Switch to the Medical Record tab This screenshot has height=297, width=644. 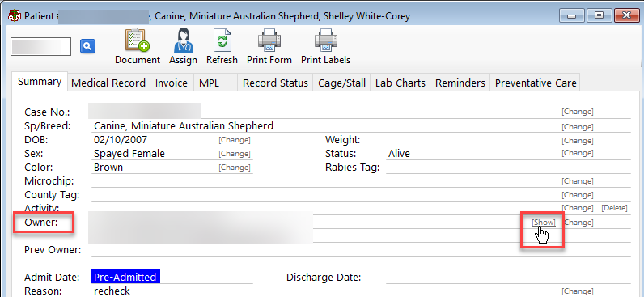pos(108,83)
